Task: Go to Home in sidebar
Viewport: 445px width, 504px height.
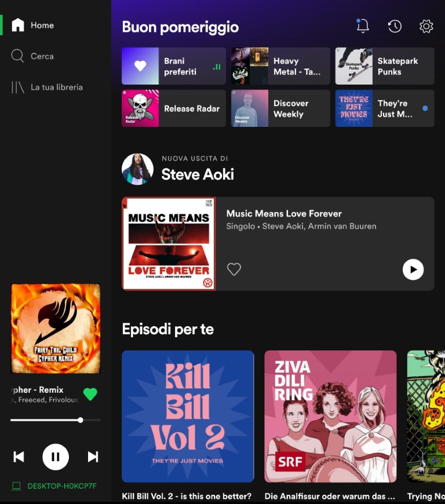Action: [42, 25]
